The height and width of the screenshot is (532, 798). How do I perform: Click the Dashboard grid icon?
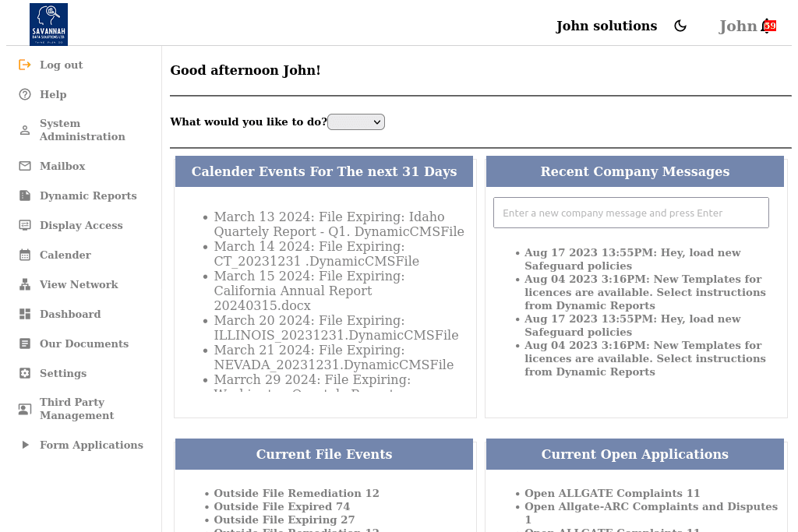pos(24,314)
